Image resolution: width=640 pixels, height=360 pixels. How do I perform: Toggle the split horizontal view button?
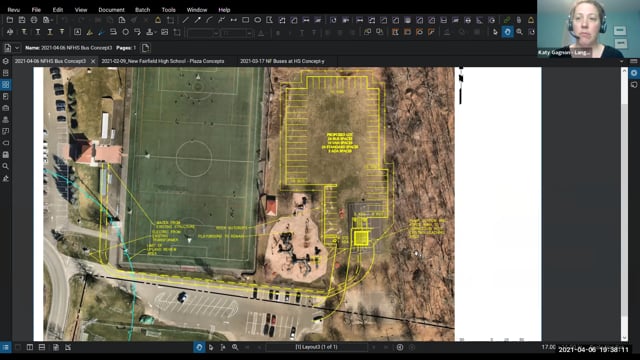42,347
